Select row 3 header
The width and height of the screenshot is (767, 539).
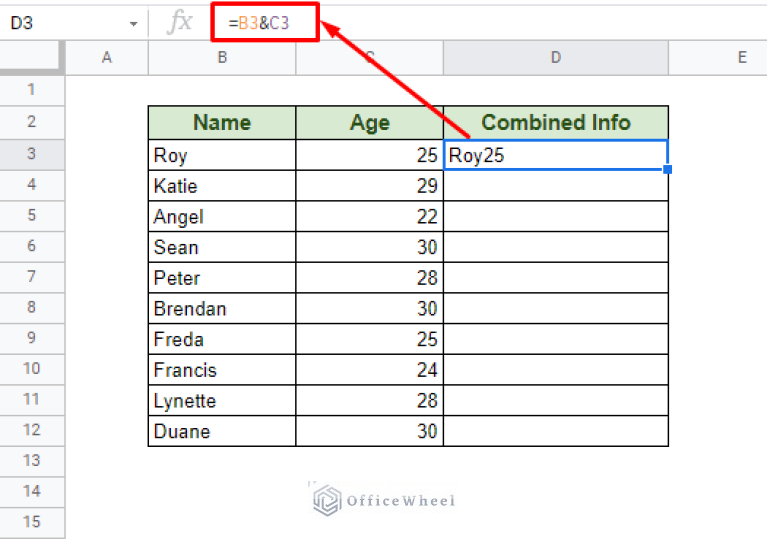[x=31, y=154]
